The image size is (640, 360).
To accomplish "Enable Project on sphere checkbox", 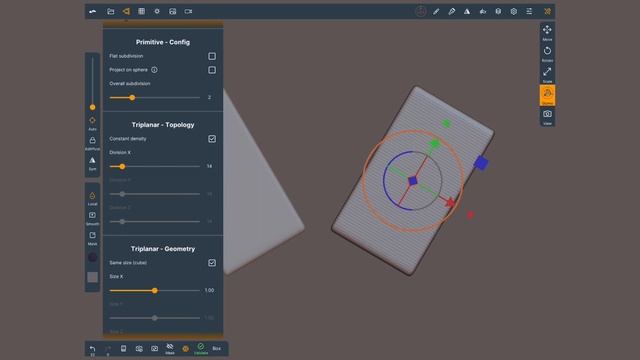I will pyautogui.click(x=212, y=70).
